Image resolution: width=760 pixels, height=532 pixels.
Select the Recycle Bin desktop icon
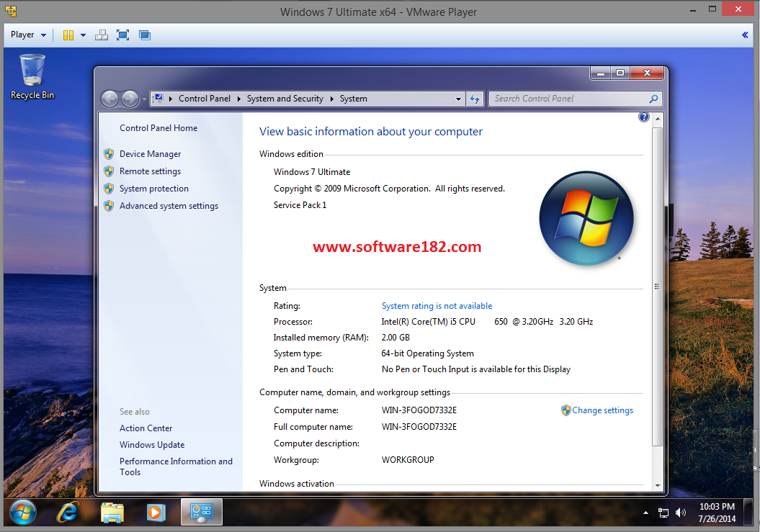tap(32, 77)
